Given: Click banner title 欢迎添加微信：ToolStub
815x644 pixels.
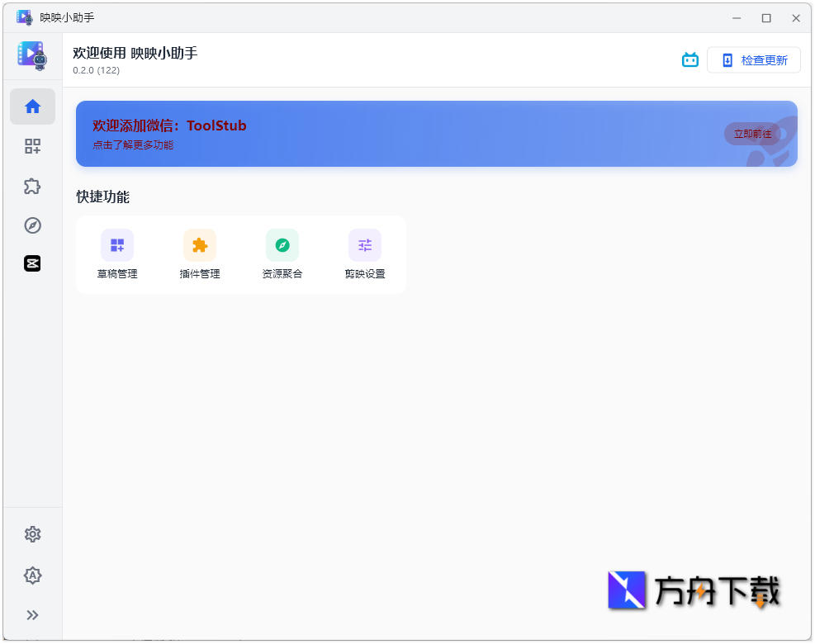Looking at the screenshot, I should tap(169, 125).
